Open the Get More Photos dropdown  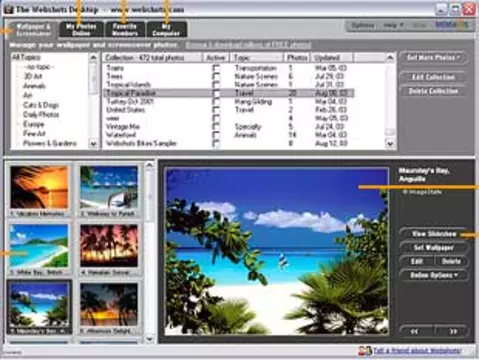pyautogui.click(x=433, y=57)
